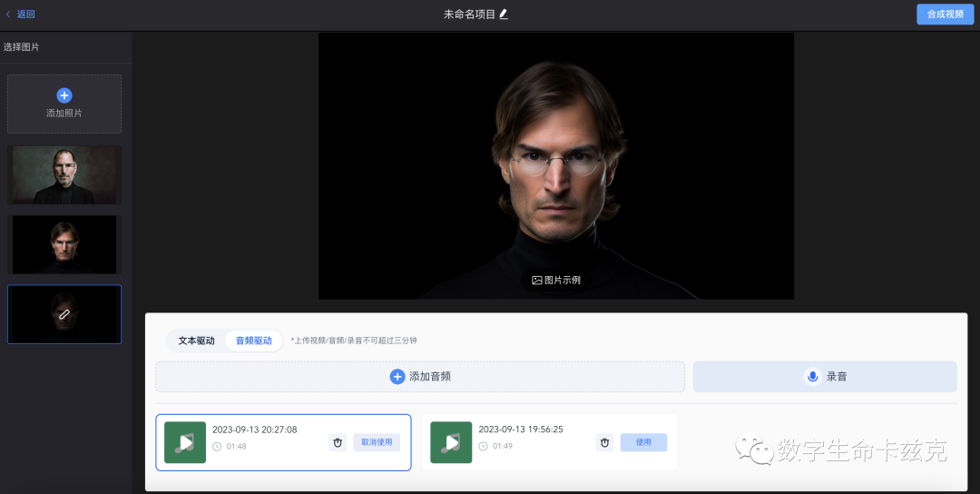
Task: Select the first portrait thumbnail with gray background
Action: [64, 175]
